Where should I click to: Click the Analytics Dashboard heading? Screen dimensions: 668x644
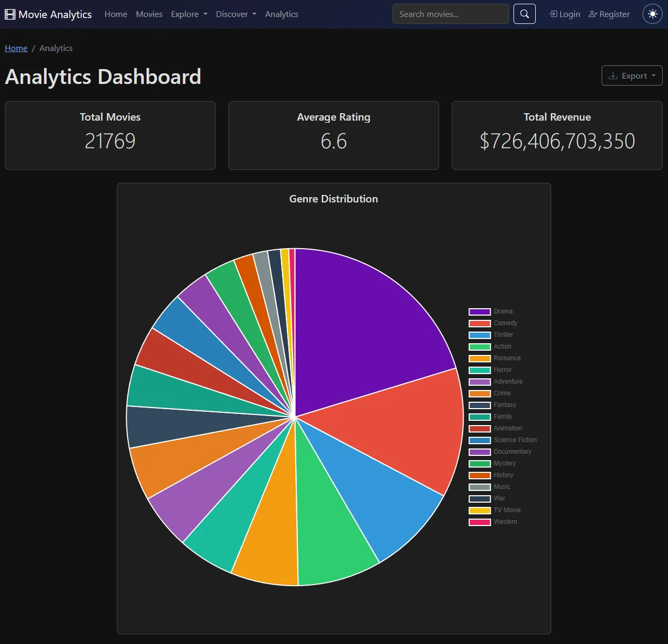pos(103,77)
